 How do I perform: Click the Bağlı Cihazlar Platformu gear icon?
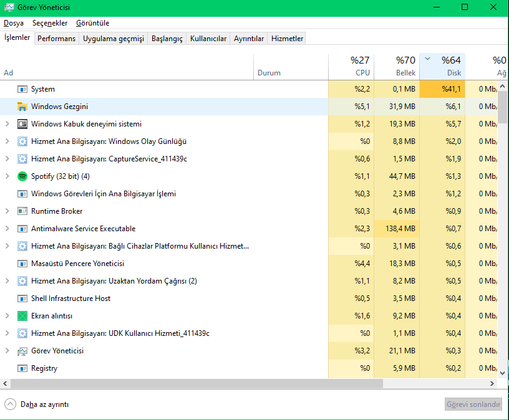[x=22, y=246]
